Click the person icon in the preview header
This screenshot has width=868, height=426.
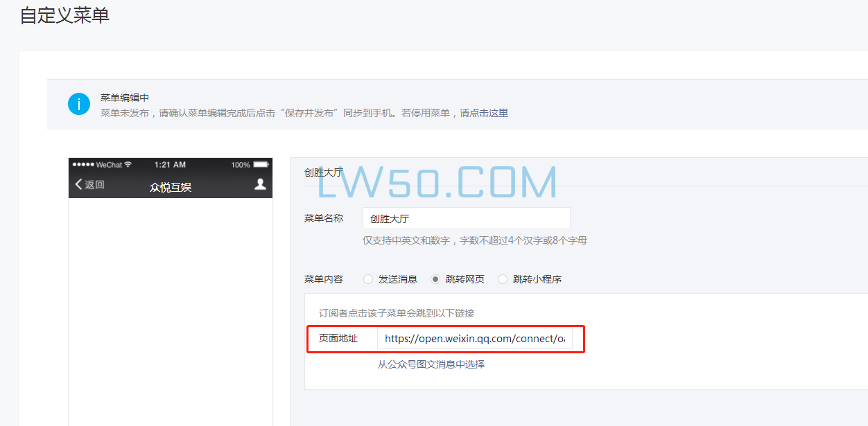pyautogui.click(x=259, y=184)
